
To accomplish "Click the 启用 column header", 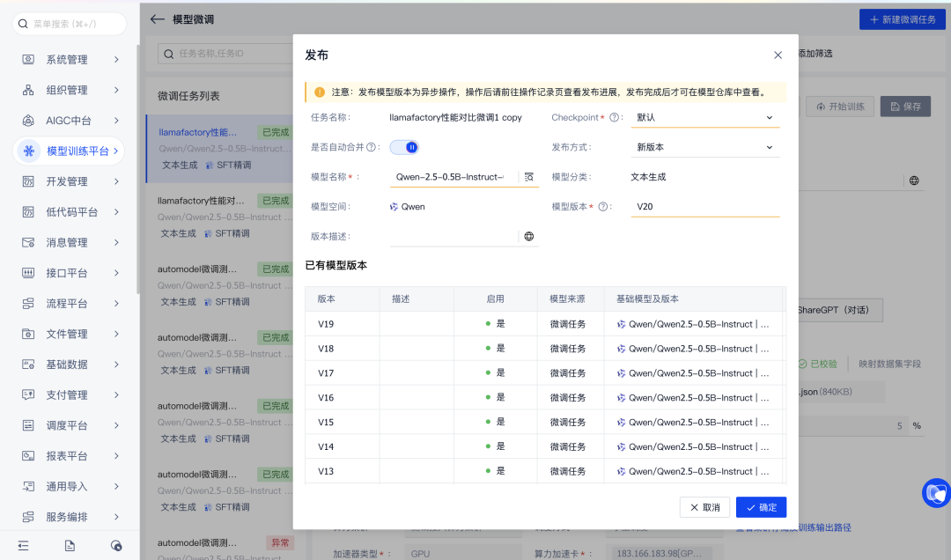I will click(x=495, y=298).
